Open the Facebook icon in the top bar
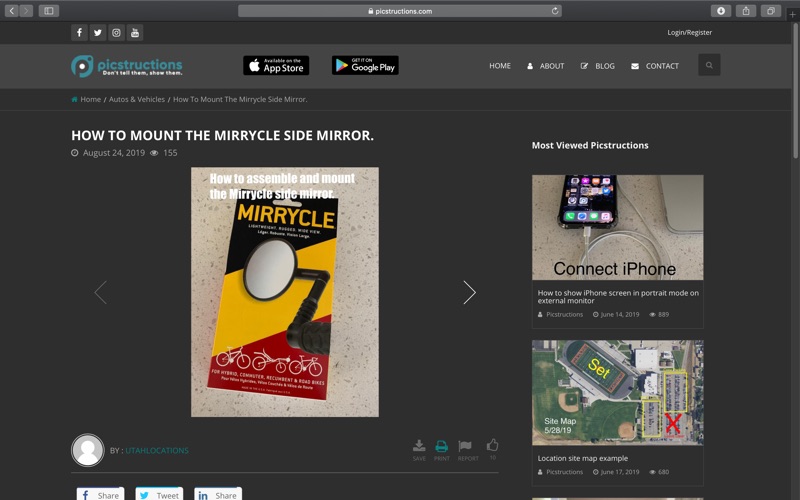This screenshot has width=800, height=500. [x=79, y=33]
